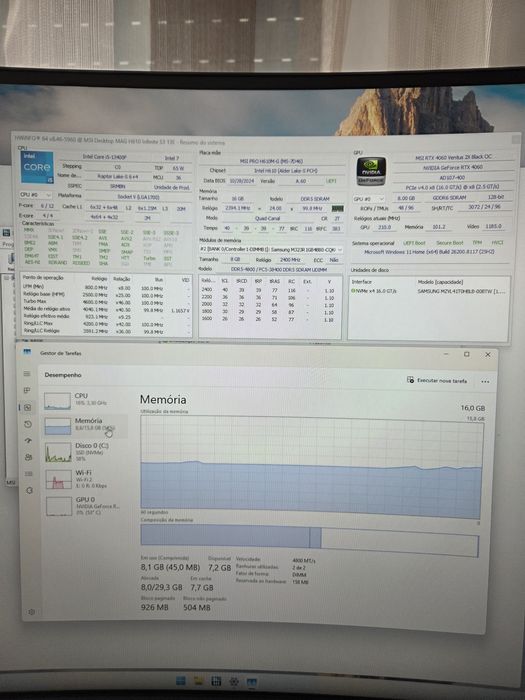Open the Processes page icon in Task Manager
The image size is (525, 700).
pyautogui.click(x=27, y=390)
